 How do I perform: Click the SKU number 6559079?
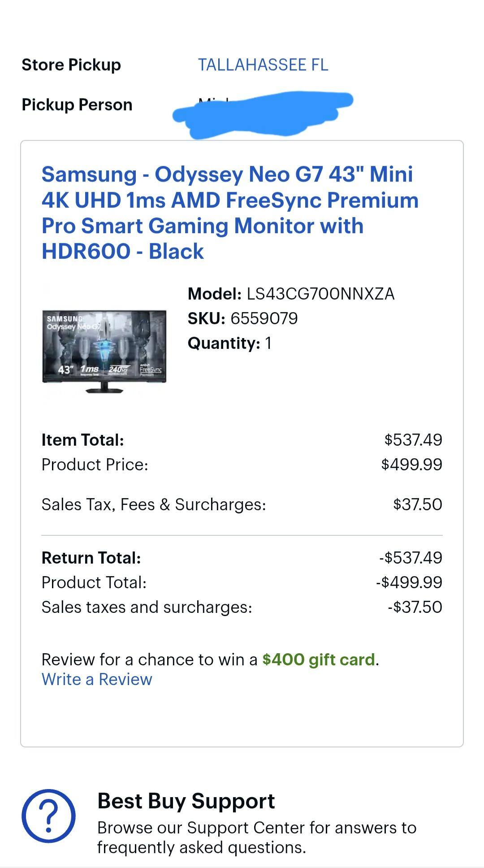264,319
